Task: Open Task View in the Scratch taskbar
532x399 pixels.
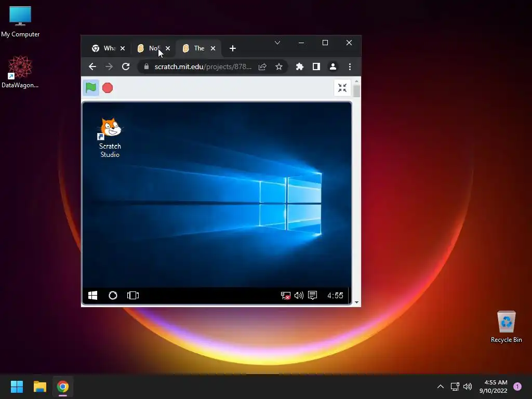Action: (133, 296)
